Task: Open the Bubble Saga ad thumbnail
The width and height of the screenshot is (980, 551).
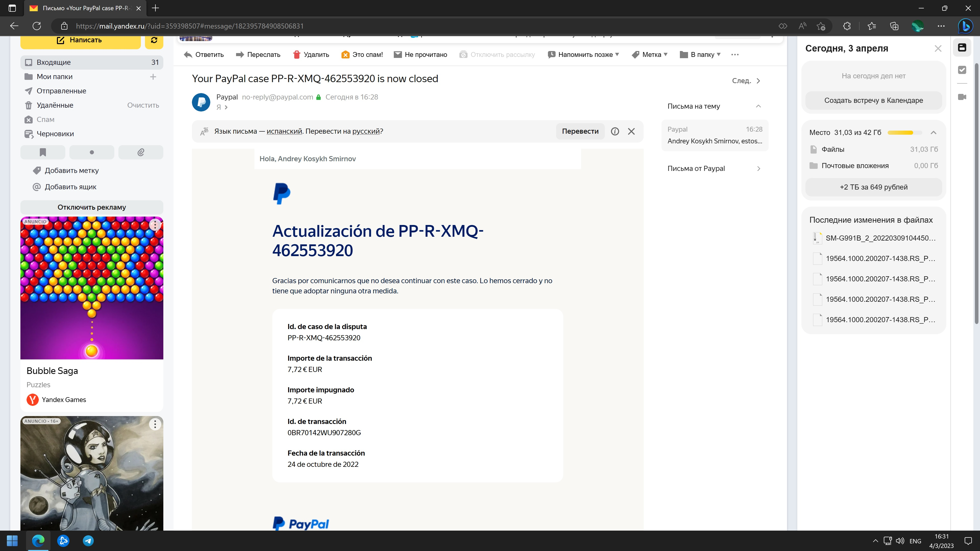Action: pos(92,288)
